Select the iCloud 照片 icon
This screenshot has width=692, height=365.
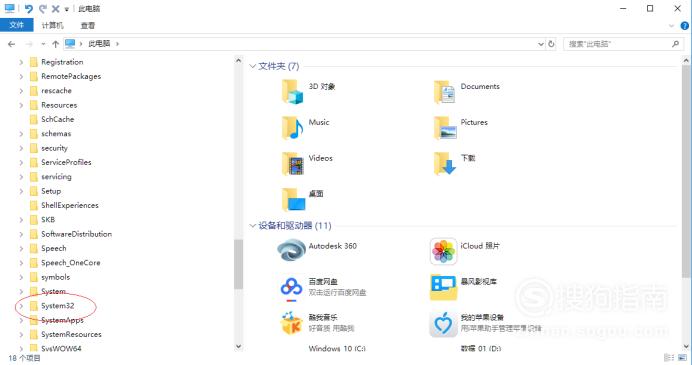444,252
